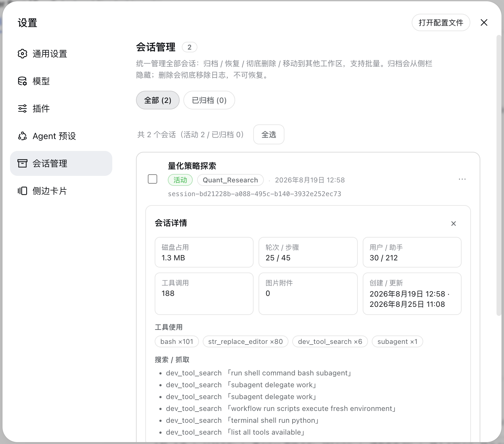Close the 会话详情 panel
Viewport: 504px width, 444px height.
(453, 224)
